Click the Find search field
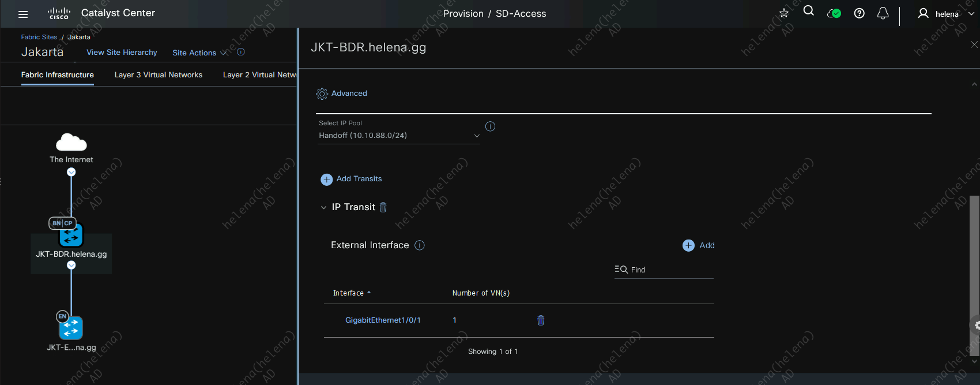Image resolution: width=980 pixels, height=385 pixels. pos(669,270)
